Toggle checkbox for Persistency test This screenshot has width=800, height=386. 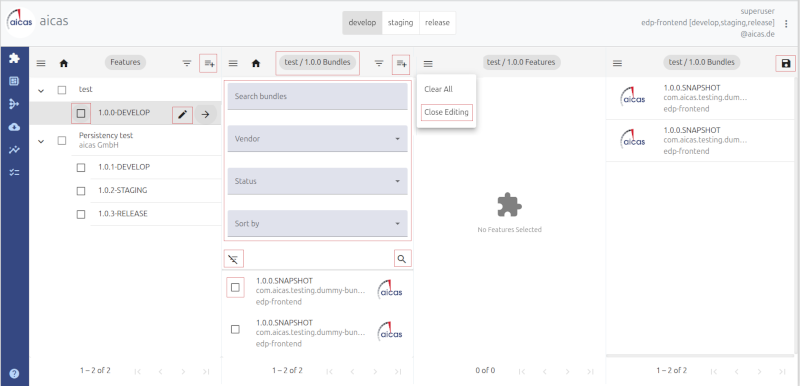62,140
